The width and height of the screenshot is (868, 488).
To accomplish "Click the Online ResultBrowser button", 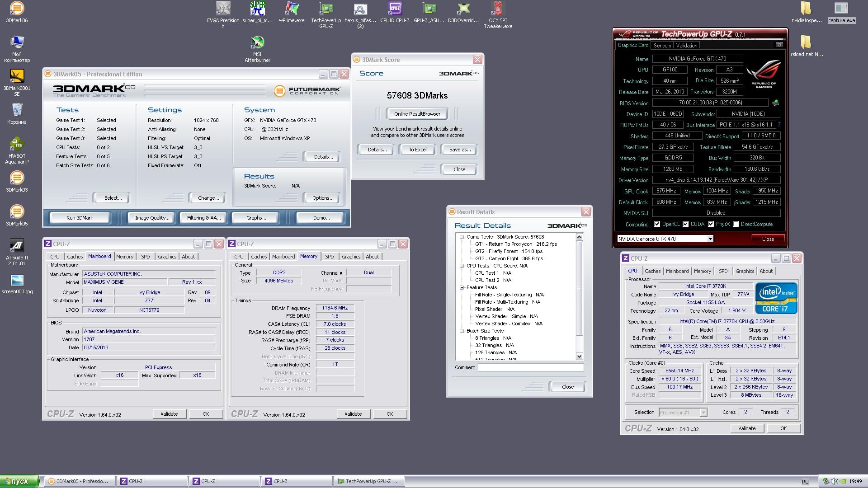I will pyautogui.click(x=417, y=114).
